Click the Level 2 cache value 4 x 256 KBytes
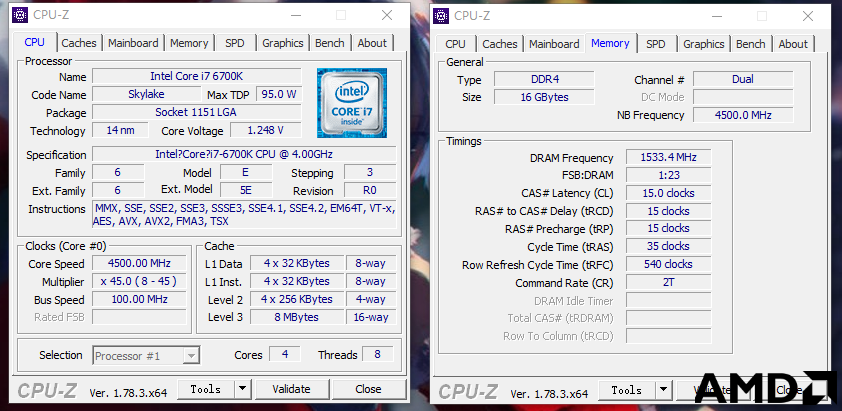 (x=297, y=299)
